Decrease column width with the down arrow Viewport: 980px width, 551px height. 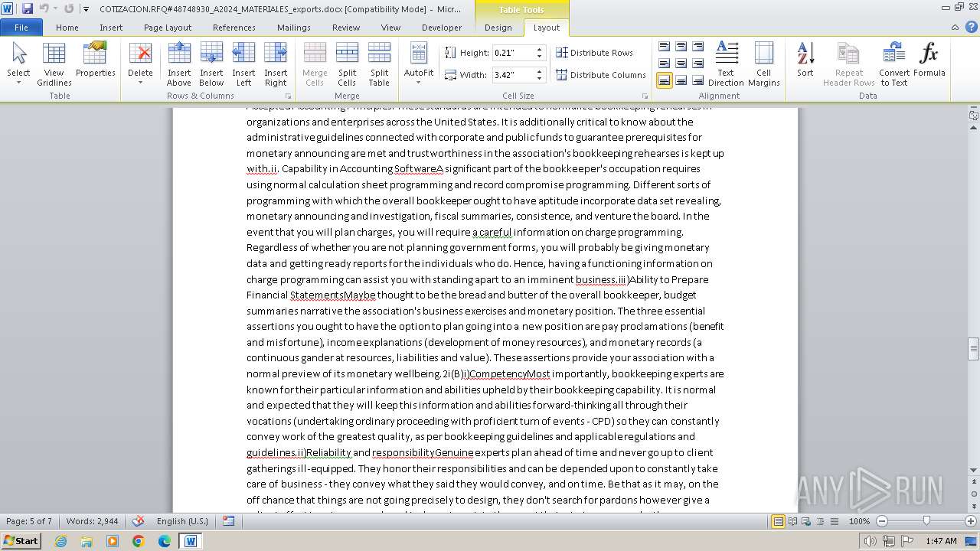click(539, 79)
